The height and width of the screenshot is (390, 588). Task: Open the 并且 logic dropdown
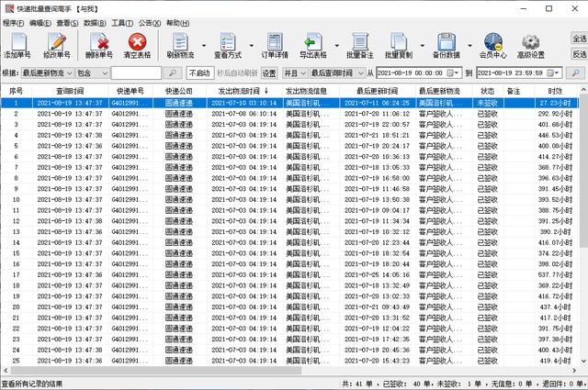[295, 72]
